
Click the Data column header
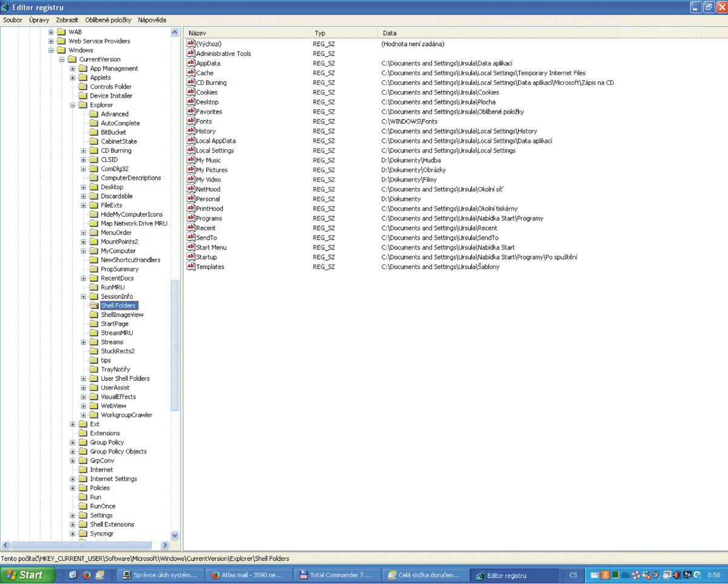click(389, 33)
